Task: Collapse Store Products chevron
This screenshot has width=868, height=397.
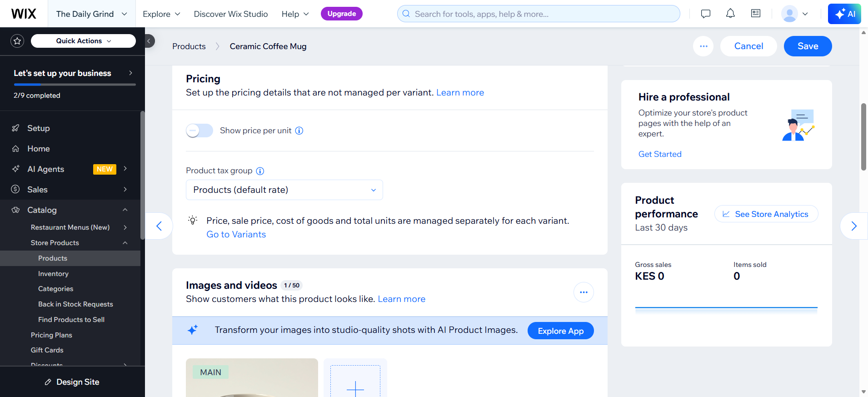Action: pos(125,243)
